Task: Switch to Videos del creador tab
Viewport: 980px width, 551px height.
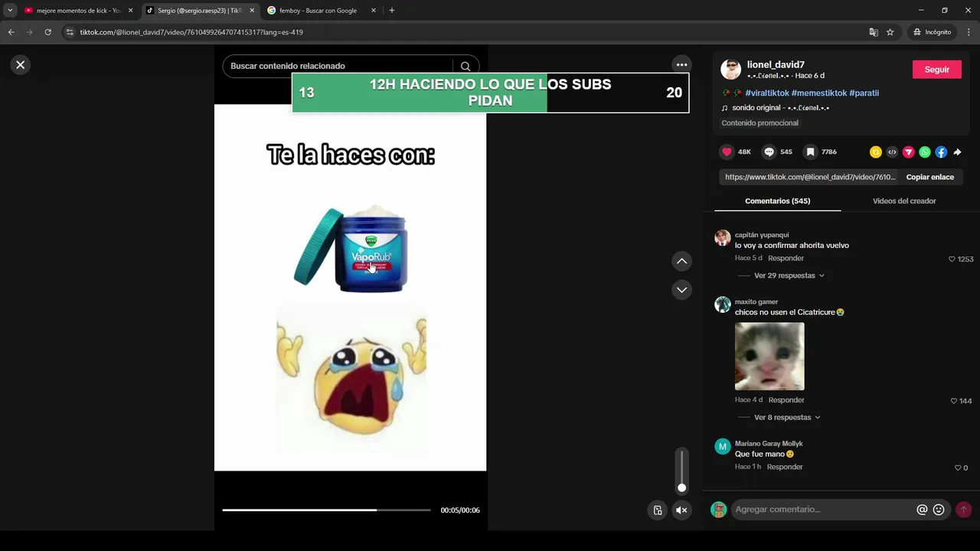Action: point(904,201)
